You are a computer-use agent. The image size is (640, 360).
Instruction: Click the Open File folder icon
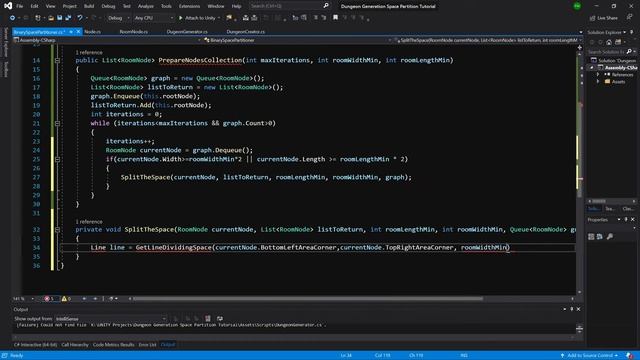(x=51, y=18)
